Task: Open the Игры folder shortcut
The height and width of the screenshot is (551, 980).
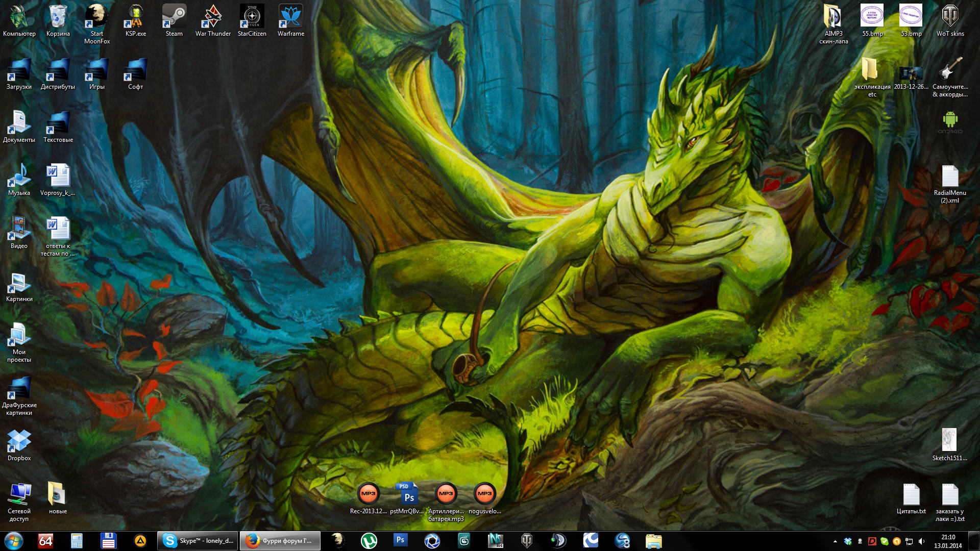Action: pos(97,74)
